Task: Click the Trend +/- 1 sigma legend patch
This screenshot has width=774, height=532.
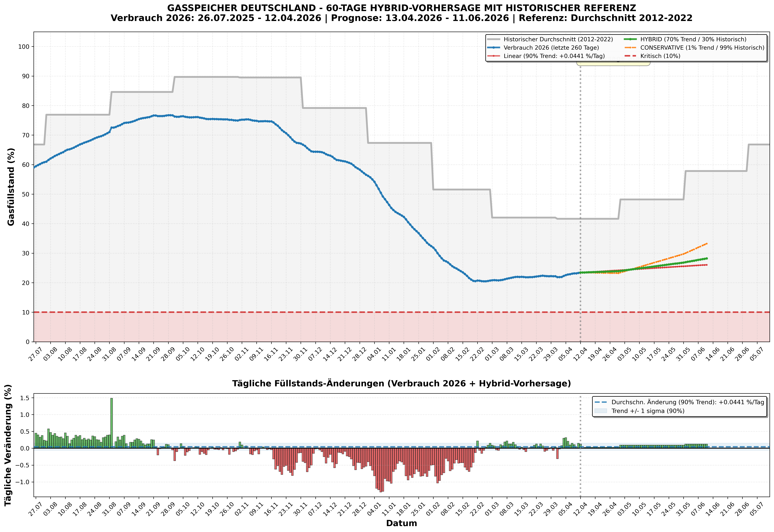Action: (601, 411)
